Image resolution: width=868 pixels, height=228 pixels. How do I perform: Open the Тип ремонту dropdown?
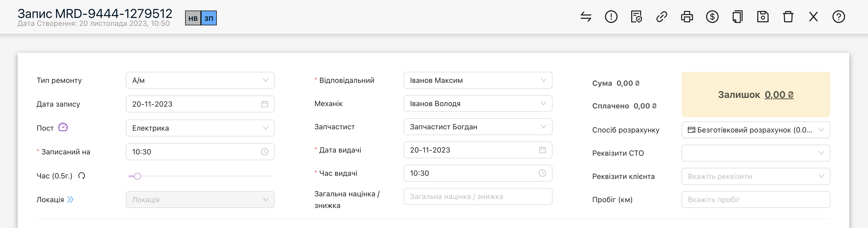[x=200, y=80]
